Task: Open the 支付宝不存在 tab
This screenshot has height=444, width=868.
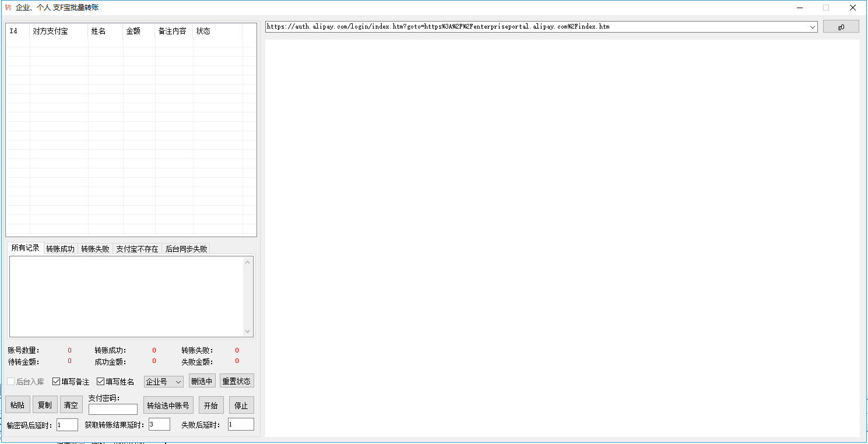Action: coord(137,249)
